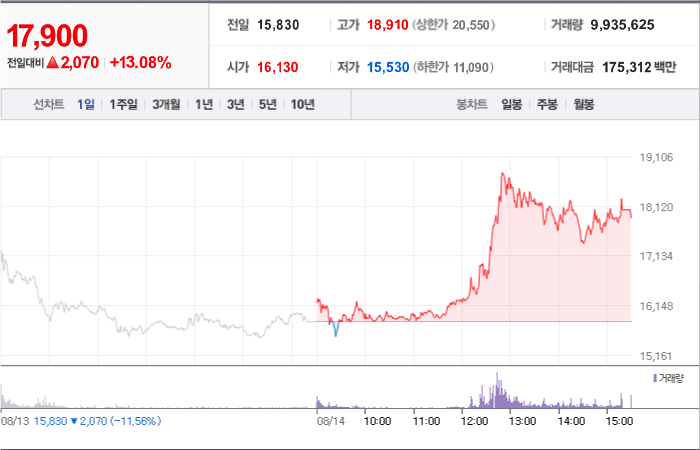This screenshot has height=450, width=700.
Task: Click the 17,134 y-axis label
Action: [x=656, y=256]
